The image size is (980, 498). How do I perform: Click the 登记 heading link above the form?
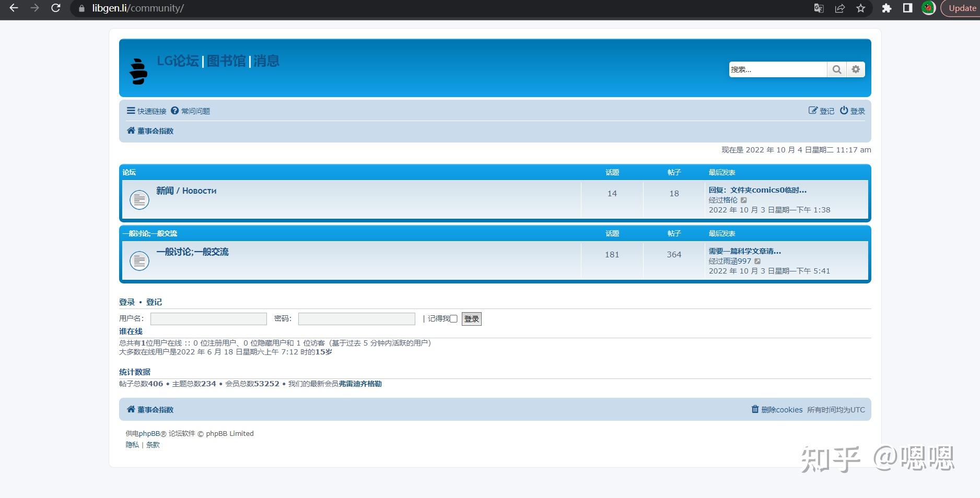(x=154, y=302)
